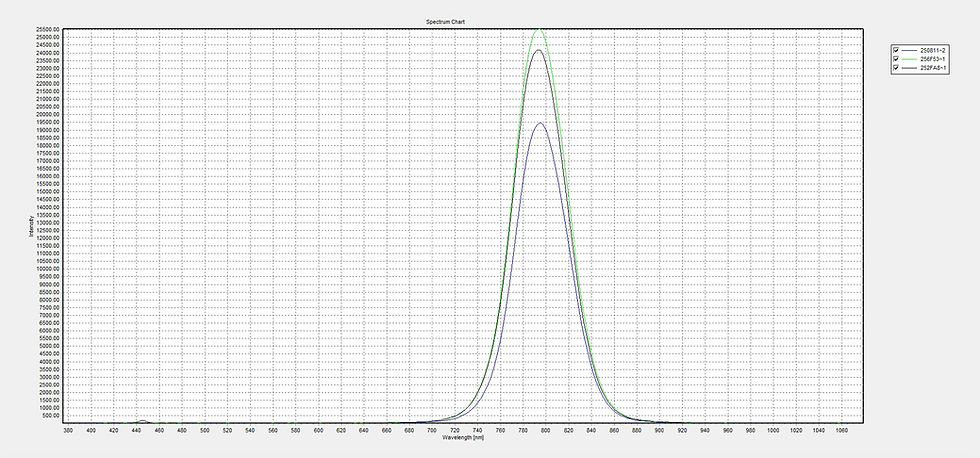Viewport: 980px width, 458px height.
Task: Uncheck the gray 252FA8~1 series checkbox
Action: tap(896, 67)
